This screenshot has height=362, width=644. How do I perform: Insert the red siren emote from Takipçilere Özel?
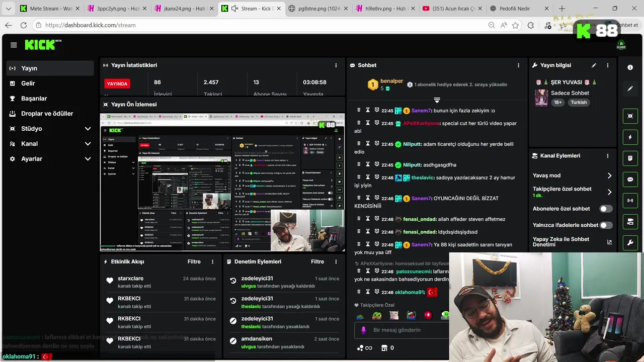pyautogui.click(x=428, y=316)
